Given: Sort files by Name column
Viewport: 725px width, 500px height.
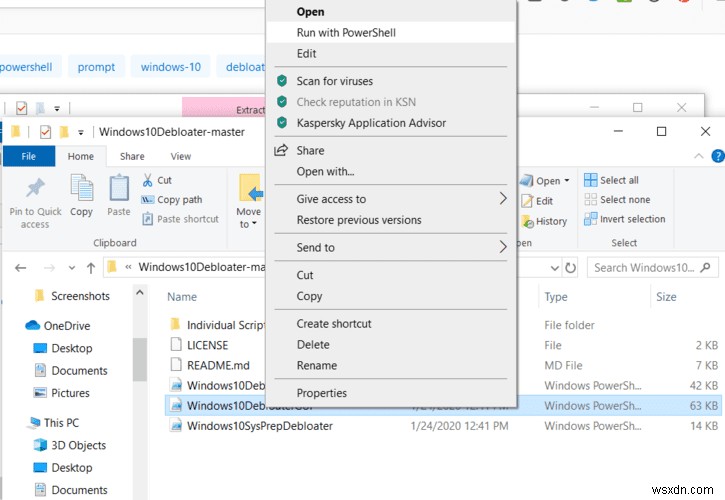Looking at the screenshot, I should 182,297.
